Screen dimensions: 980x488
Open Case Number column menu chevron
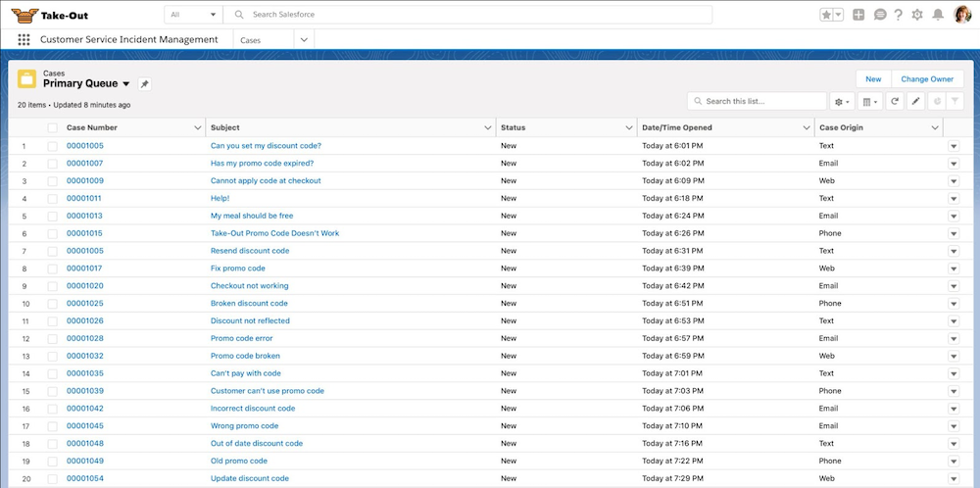198,127
